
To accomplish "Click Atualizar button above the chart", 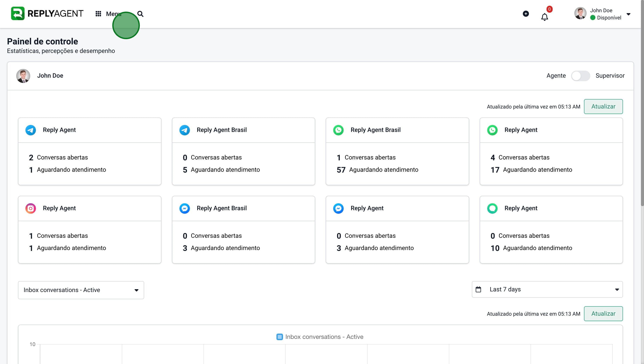I will click(603, 313).
